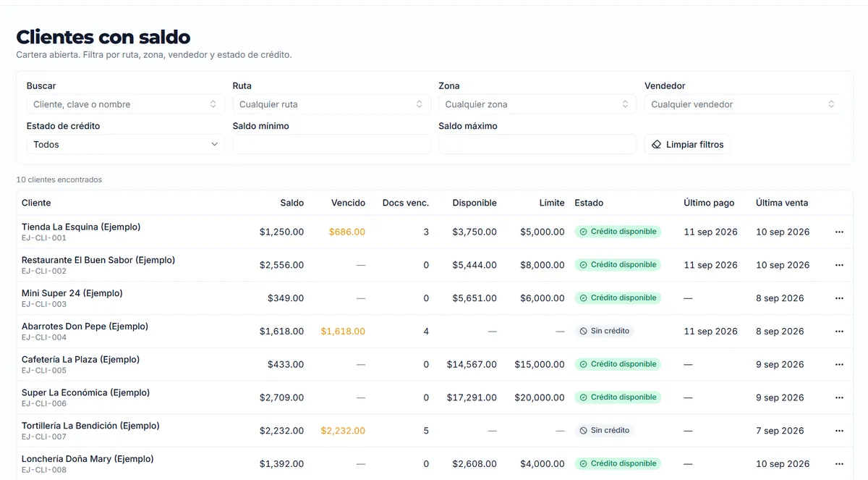
Task: Click the balance $2,709.00
Action: (x=282, y=398)
